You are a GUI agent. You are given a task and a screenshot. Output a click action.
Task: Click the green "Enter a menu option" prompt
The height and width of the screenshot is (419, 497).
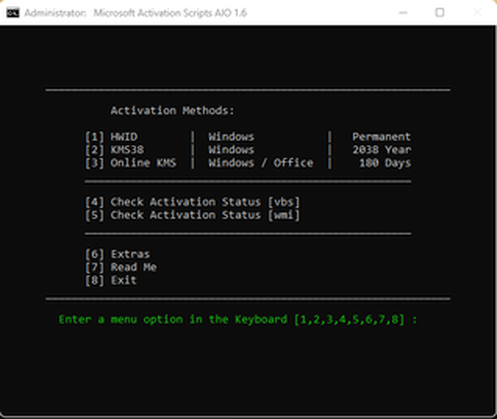point(238,319)
